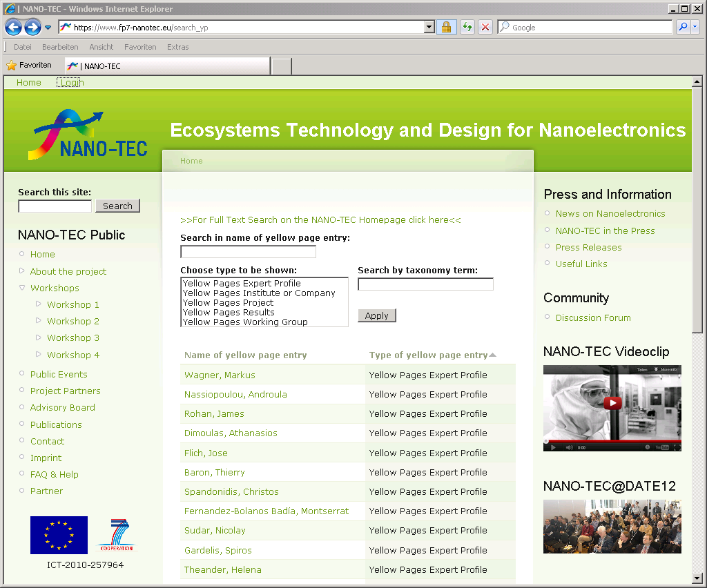Click the browser Back arrow button
The width and height of the screenshot is (707, 588).
tap(14, 28)
